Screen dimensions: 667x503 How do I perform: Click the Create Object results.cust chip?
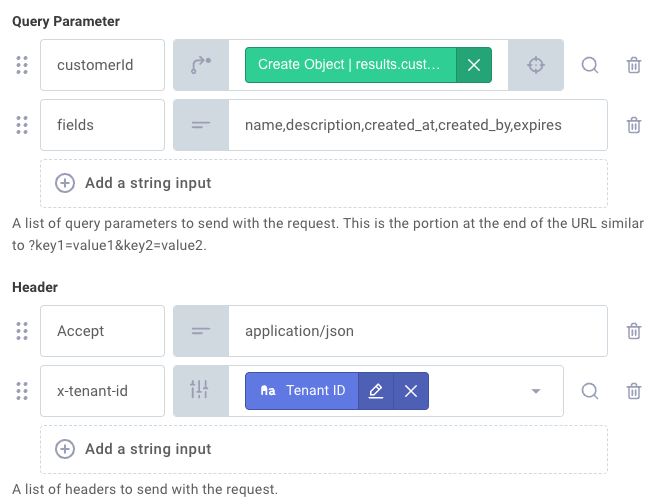[351, 65]
